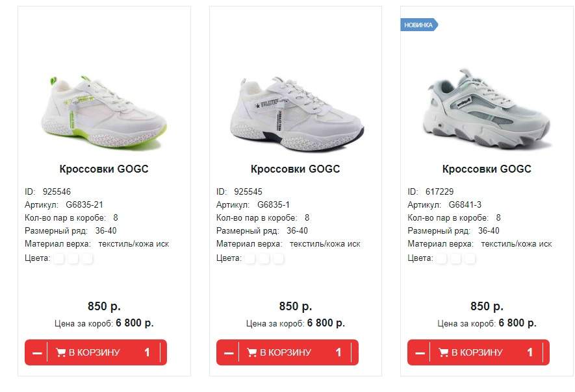The height and width of the screenshot is (392, 575).
Task: Open photo of white-green sneaker G6835-21
Action: [x=104, y=112]
